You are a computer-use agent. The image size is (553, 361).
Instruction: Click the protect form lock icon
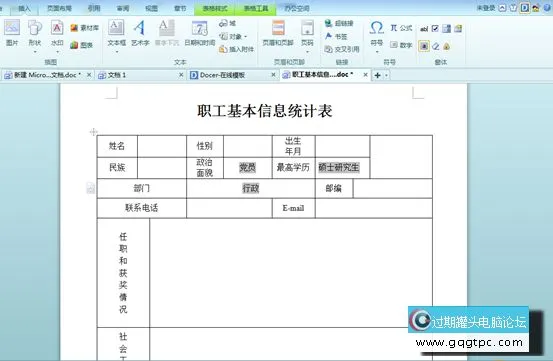coord(446,46)
